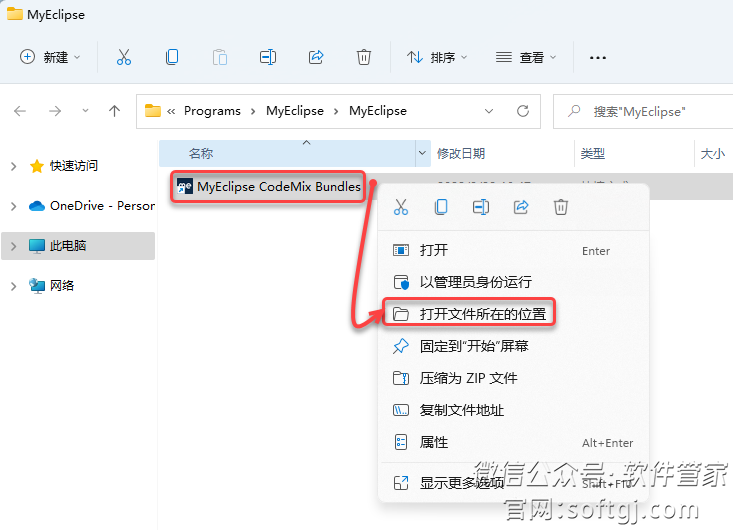Expand the address bar history dropdown
This screenshot has height=530, width=733.
pos(489,111)
